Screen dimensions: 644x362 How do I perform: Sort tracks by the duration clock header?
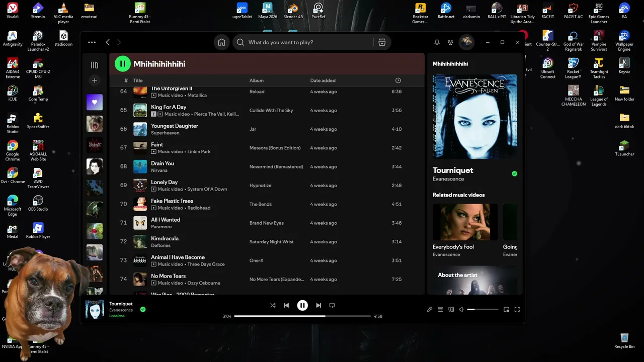[398, 80]
